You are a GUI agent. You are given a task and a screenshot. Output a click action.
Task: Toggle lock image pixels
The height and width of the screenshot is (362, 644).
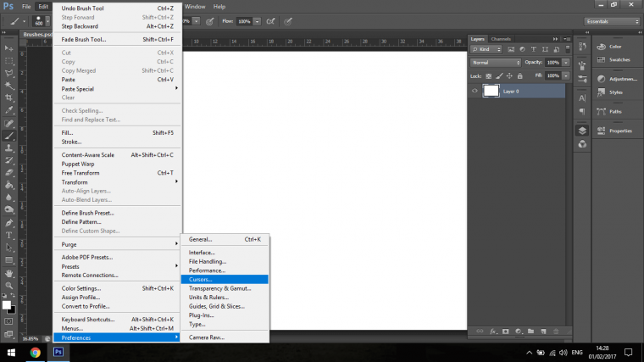[499, 76]
